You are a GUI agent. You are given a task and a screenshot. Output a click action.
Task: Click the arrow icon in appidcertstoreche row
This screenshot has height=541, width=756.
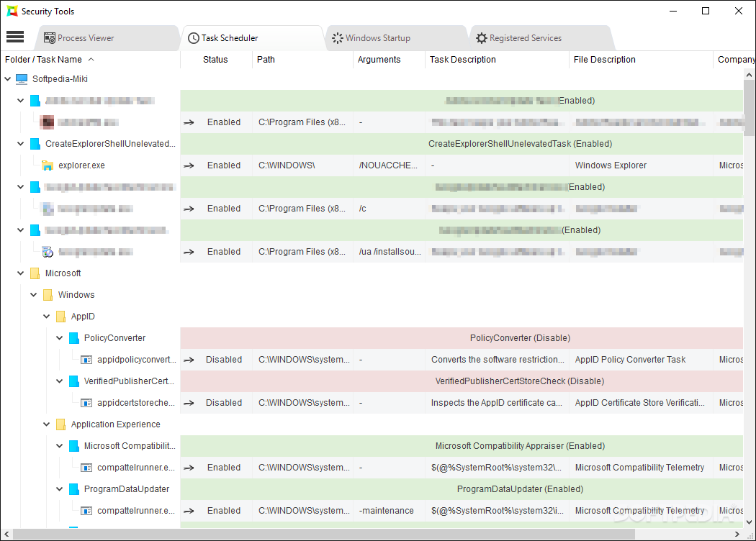[189, 403]
